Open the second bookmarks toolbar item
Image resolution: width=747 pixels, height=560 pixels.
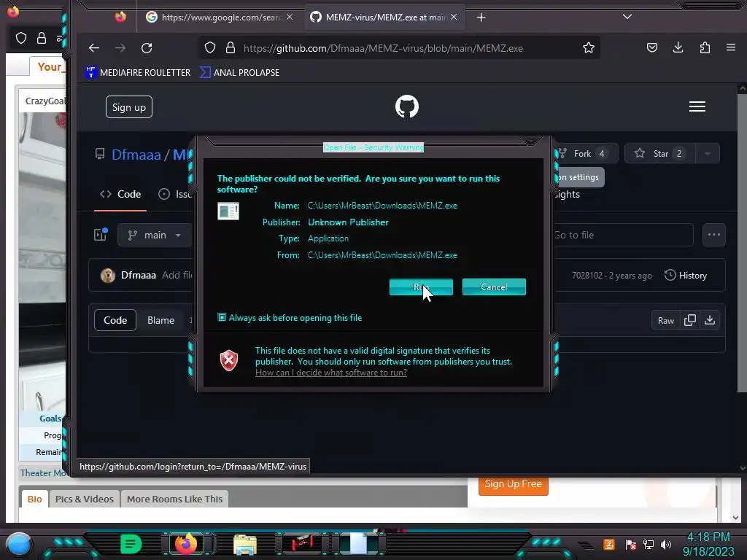coord(239,73)
